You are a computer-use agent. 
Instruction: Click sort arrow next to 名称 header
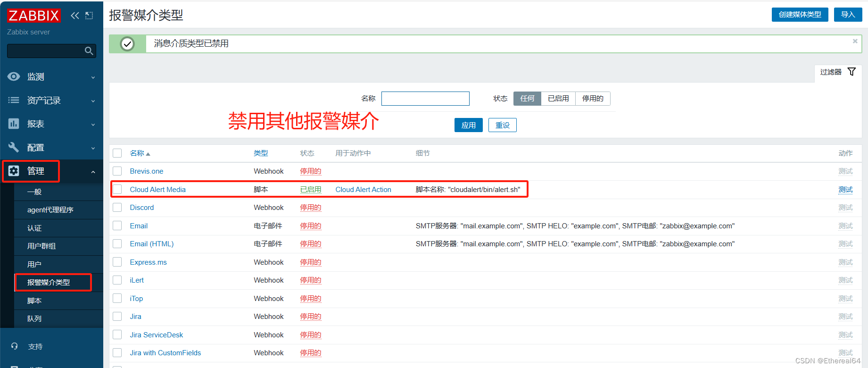coord(148,154)
